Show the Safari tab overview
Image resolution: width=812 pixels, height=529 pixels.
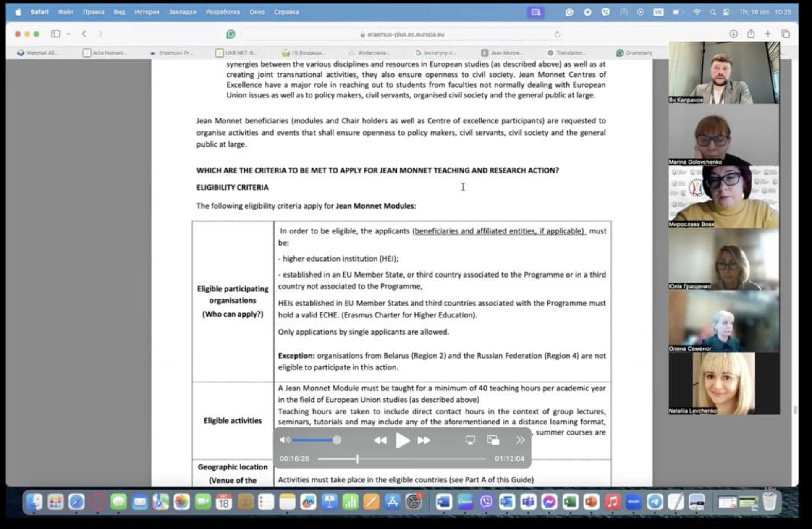pyautogui.click(x=785, y=34)
